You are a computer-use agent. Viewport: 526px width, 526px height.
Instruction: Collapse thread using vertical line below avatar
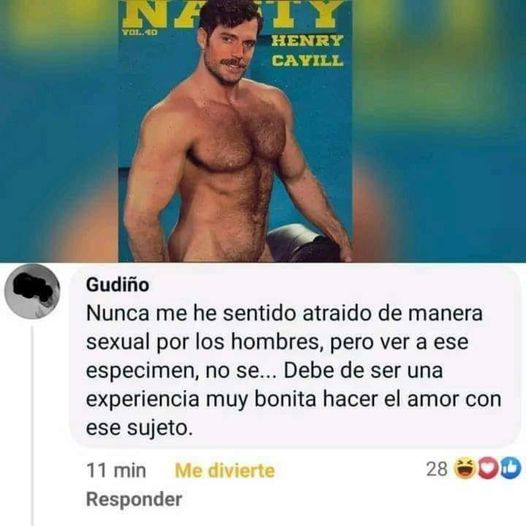pos(33,426)
